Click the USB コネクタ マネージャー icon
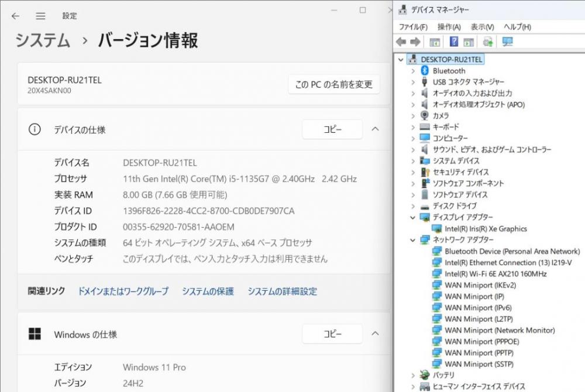 click(425, 82)
